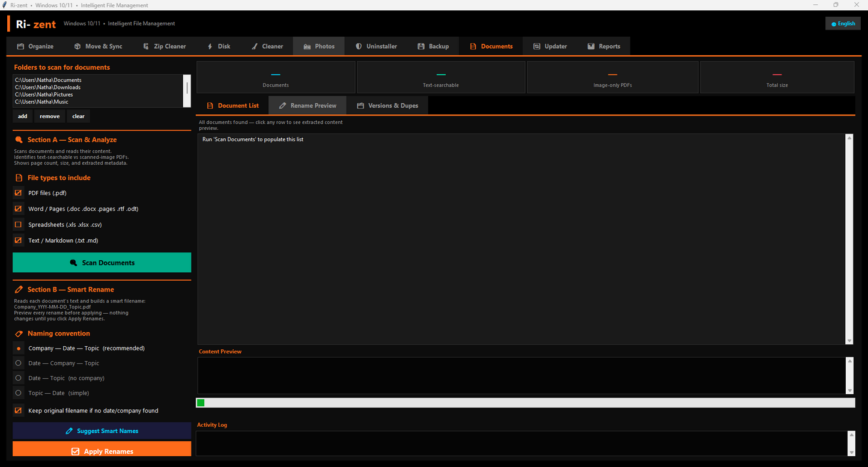Click the add folder button
This screenshot has height=467, width=868.
[x=22, y=116]
